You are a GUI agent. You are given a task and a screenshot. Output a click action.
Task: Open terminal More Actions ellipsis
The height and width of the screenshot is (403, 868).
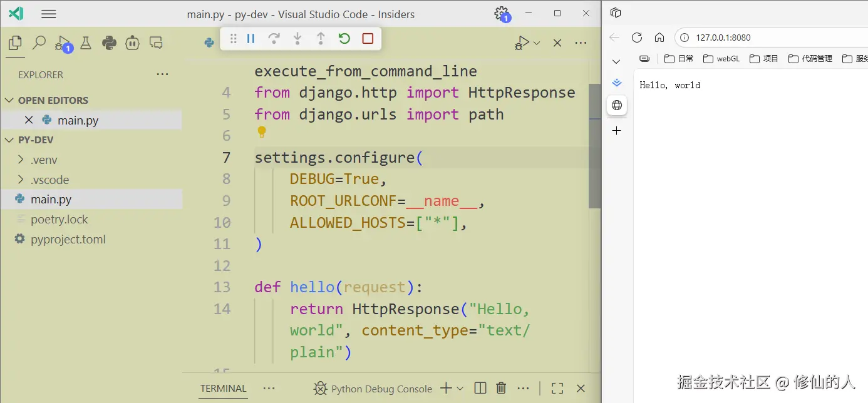point(522,389)
